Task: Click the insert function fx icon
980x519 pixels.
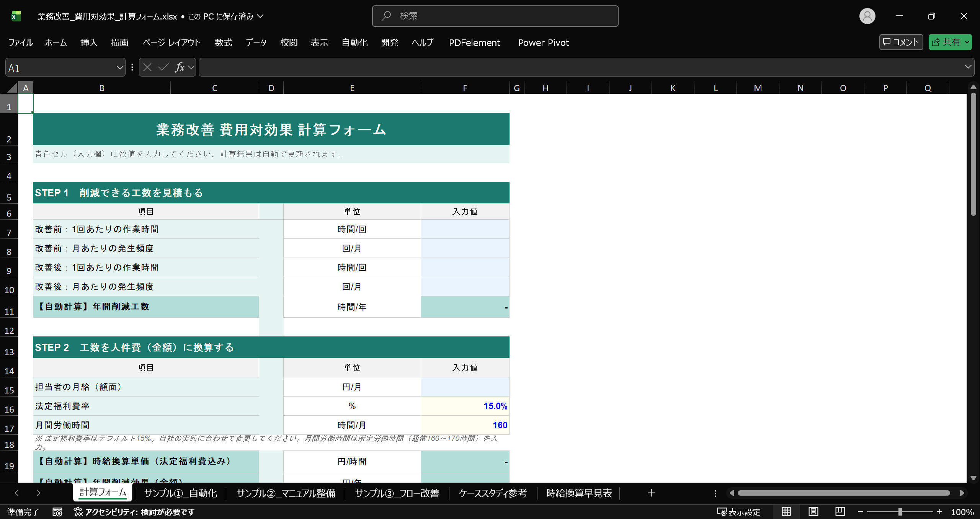Action: point(179,67)
